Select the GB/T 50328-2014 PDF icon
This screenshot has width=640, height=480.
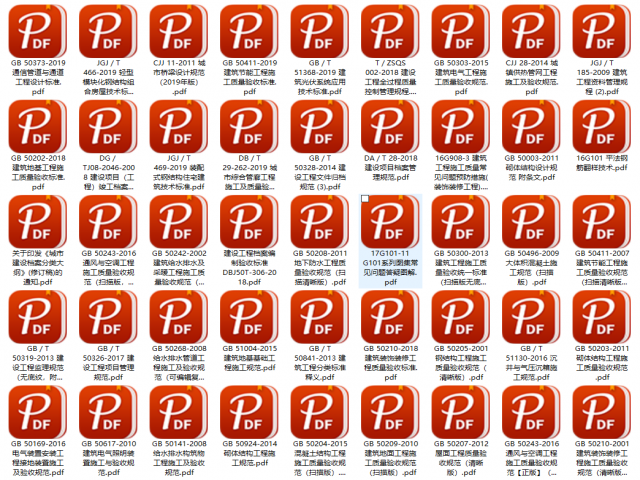320,127
